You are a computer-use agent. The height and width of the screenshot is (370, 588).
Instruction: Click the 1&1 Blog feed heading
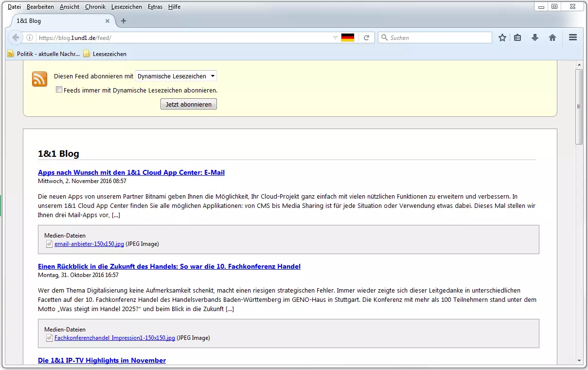58,154
